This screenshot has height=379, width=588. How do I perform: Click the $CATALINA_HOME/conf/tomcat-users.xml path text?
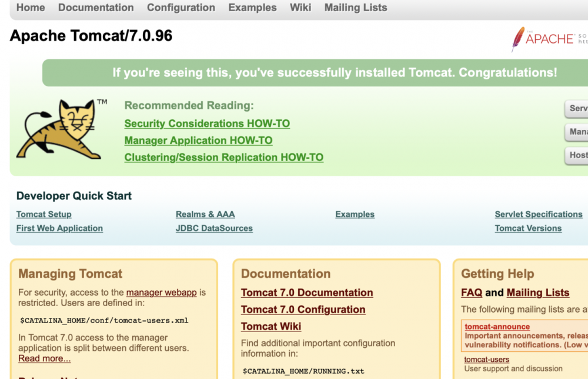(104, 320)
